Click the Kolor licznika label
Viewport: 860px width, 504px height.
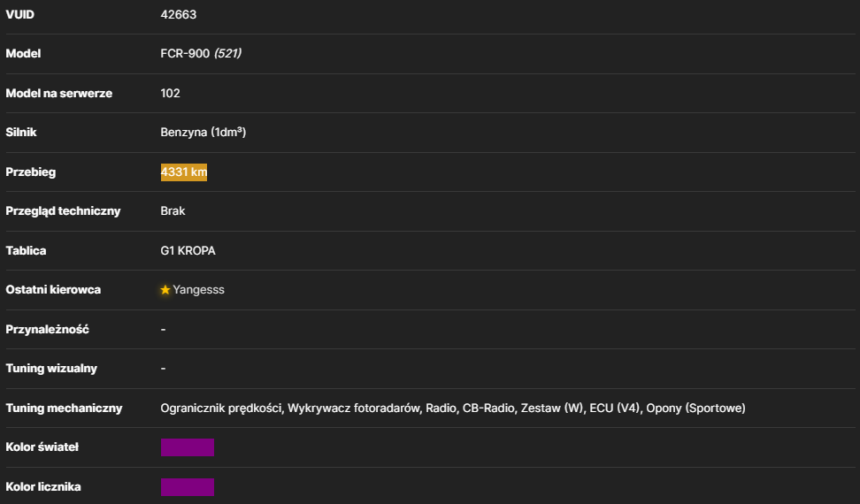42,487
